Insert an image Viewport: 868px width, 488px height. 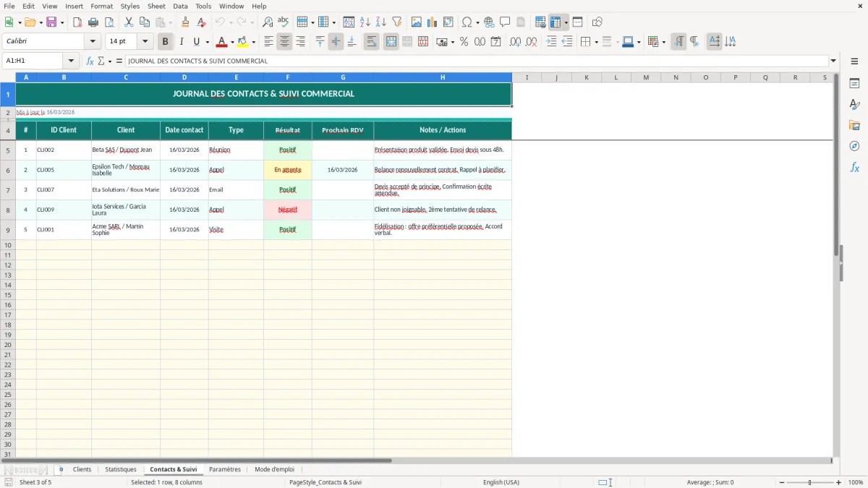click(x=417, y=22)
